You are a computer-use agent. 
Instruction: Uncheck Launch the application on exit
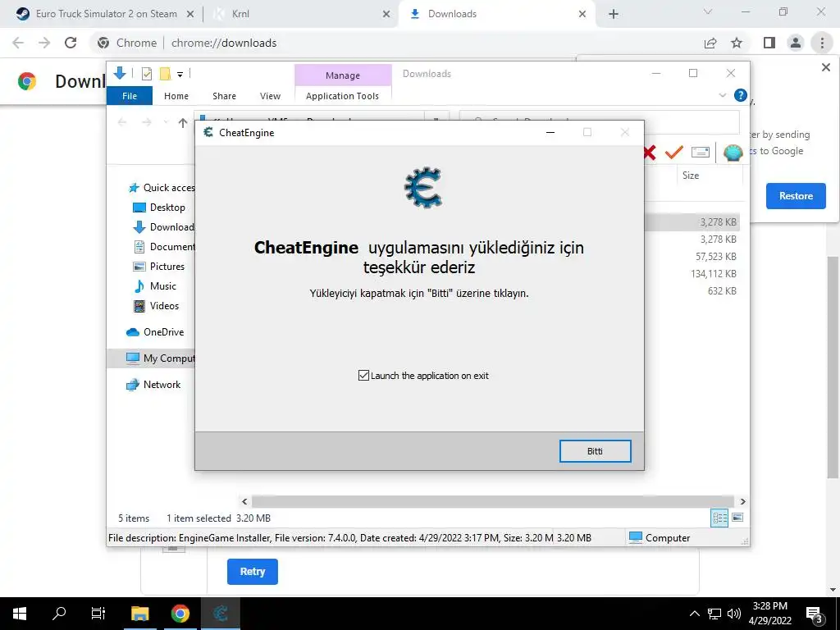pos(363,376)
